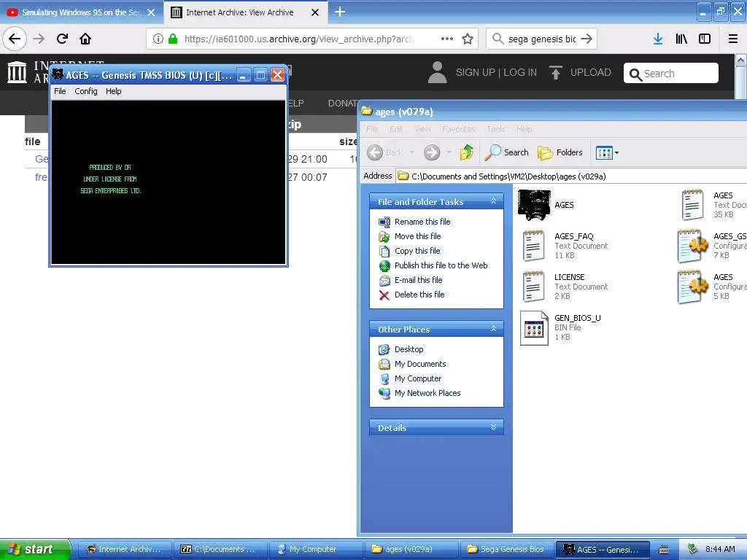Reload the page with the refresh icon
This screenshot has width=747, height=560.
[x=62, y=39]
